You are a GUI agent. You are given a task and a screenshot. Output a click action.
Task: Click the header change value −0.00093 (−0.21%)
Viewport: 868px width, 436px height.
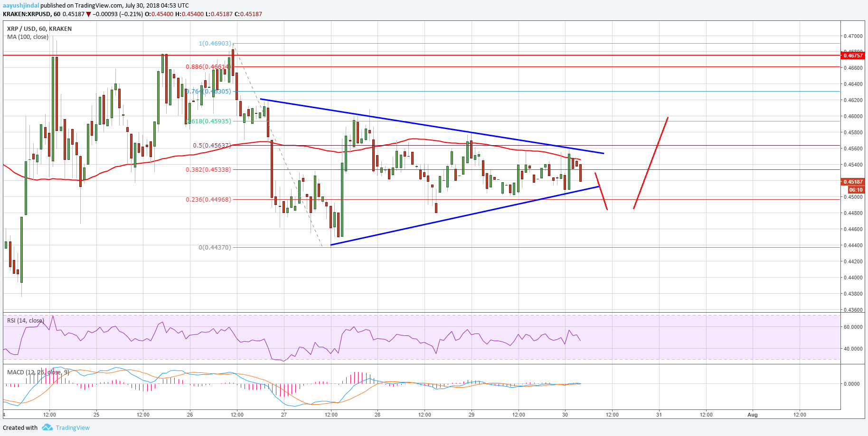[x=118, y=14]
